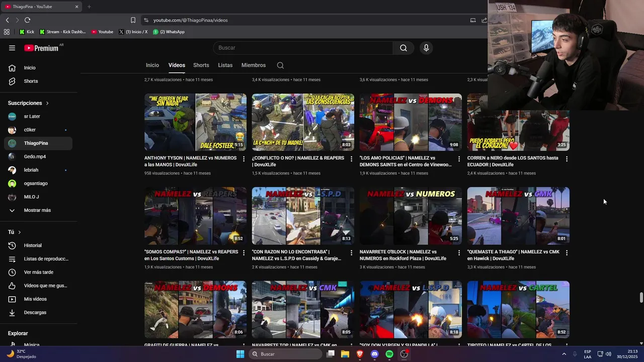Open Spotify from the taskbar

pyautogui.click(x=389, y=354)
